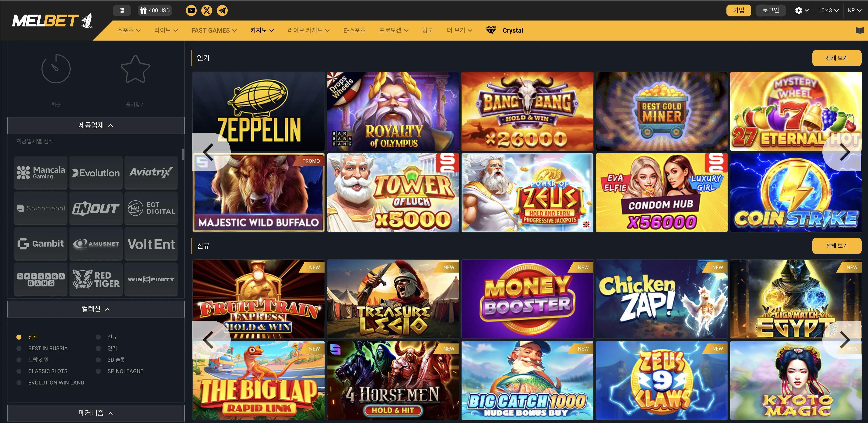Focus the 제공업체별 검색 provider search field
Screen dimensions: 868x423
pyautogui.click(x=96, y=141)
